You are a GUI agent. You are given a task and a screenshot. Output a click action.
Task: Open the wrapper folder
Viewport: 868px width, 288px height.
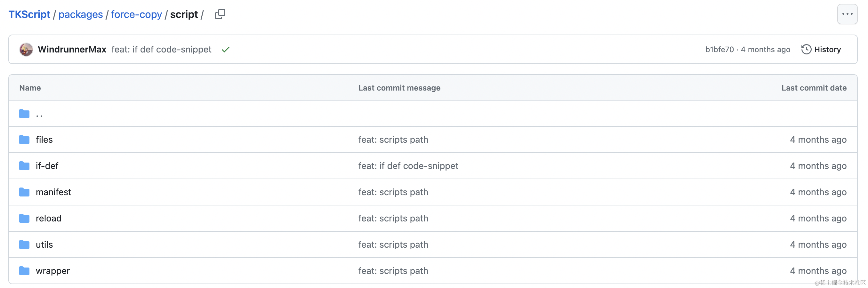point(52,271)
